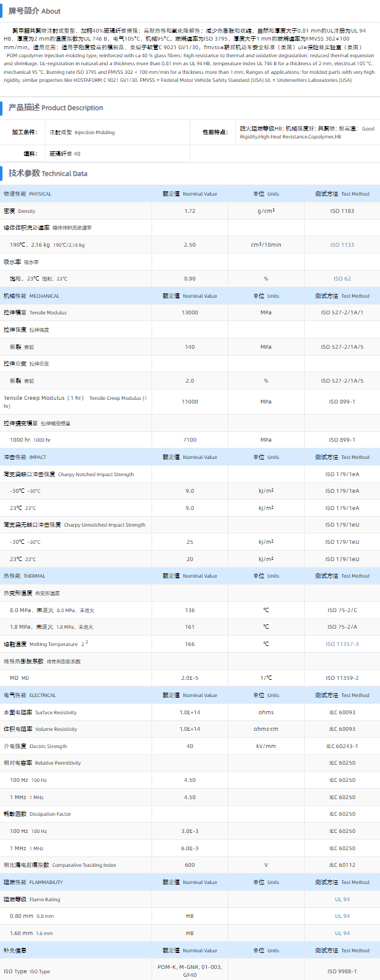Click the 热性能 THERMAL table header
This screenshot has width=380, height=980.
pos(25,576)
